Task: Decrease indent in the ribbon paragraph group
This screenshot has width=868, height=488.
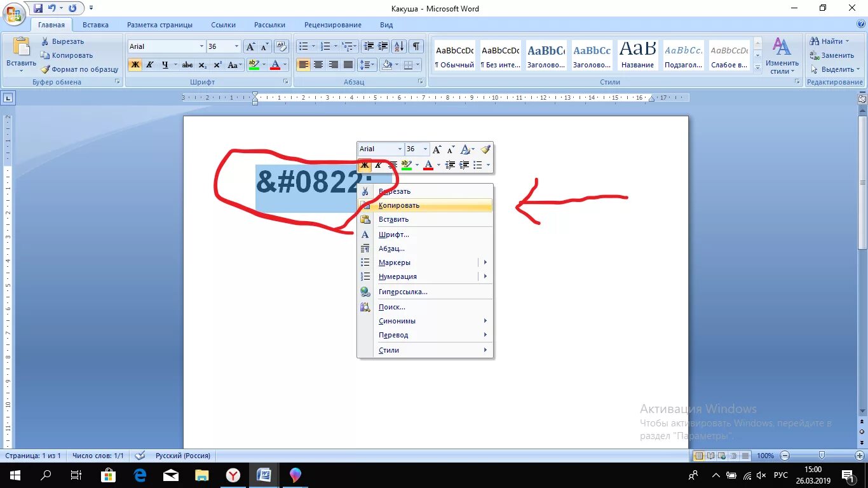Action: tap(369, 46)
